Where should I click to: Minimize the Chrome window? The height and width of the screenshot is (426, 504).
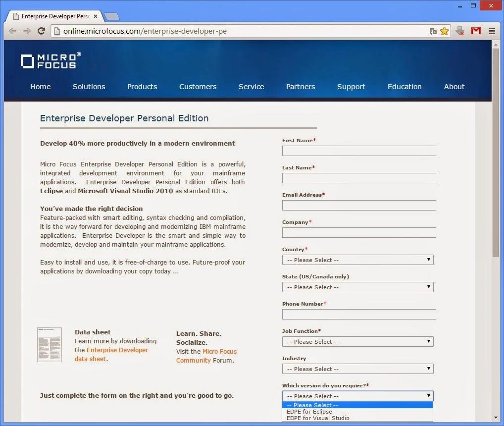(x=460, y=5)
